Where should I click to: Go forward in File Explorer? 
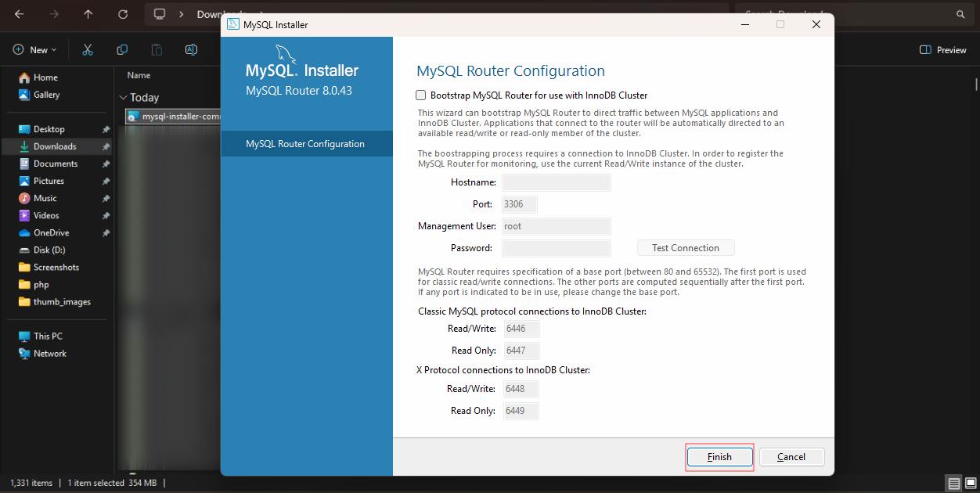(x=53, y=14)
